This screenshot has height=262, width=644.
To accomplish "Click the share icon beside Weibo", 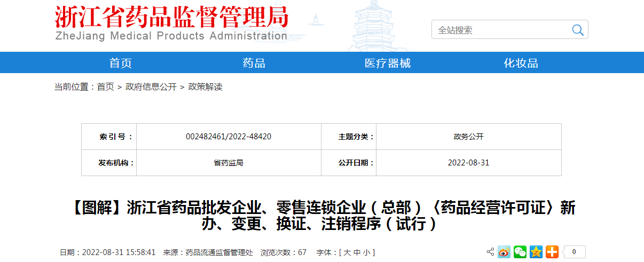I will click(x=490, y=252).
